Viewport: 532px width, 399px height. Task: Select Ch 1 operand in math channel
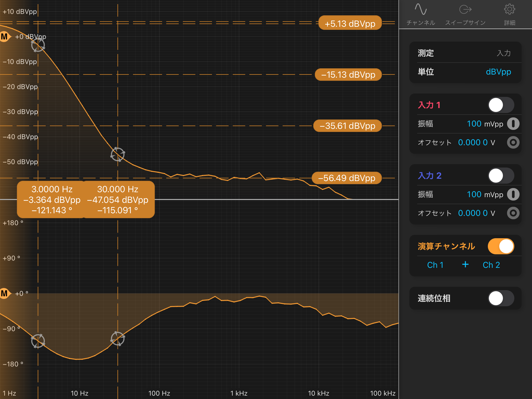tap(435, 265)
